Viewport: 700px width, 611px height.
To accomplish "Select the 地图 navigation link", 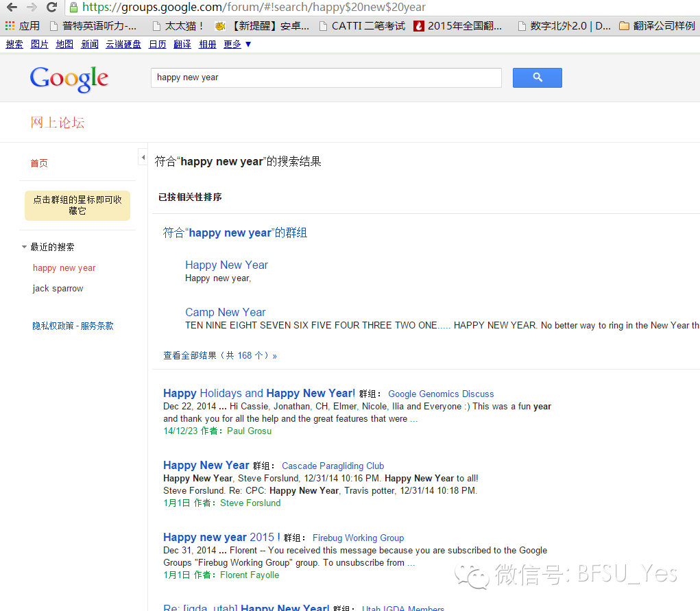I will coord(64,44).
